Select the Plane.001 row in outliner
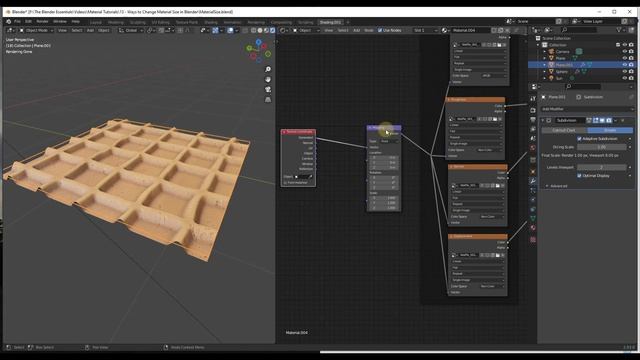This screenshot has width=640, height=360. (x=582, y=64)
